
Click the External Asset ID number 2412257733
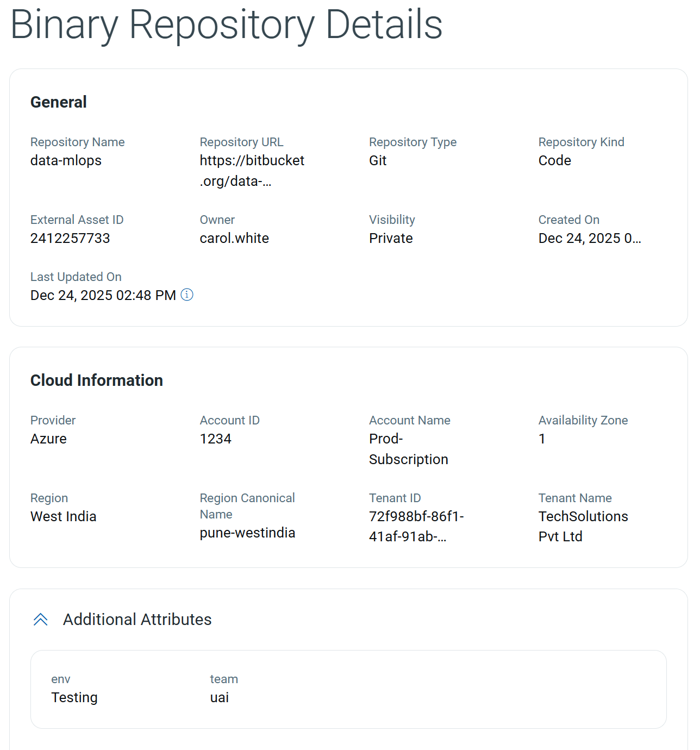pyautogui.click(x=70, y=238)
